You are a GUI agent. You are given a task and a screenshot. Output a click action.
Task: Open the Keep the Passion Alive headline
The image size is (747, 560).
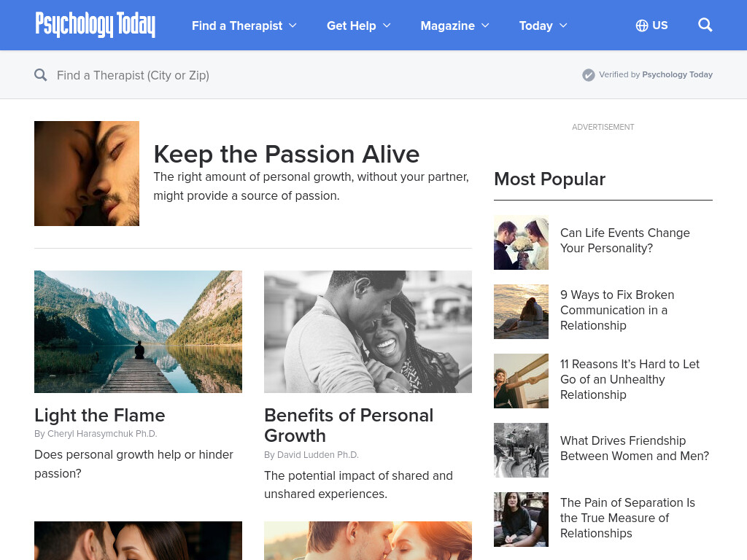coord(286,155)
